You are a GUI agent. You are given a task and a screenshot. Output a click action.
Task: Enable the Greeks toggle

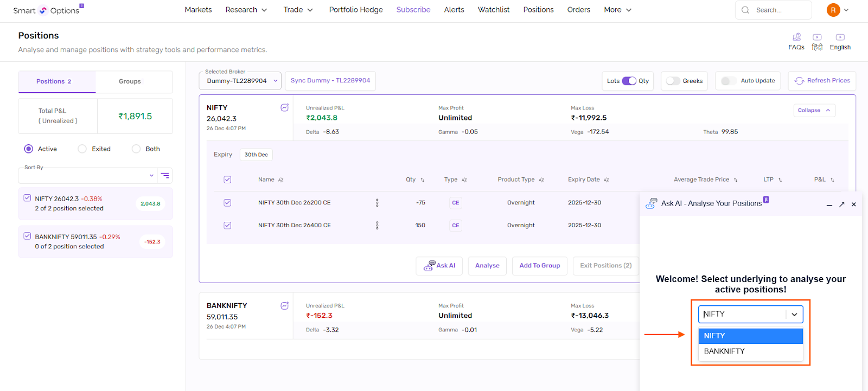(x=673, y=81)
